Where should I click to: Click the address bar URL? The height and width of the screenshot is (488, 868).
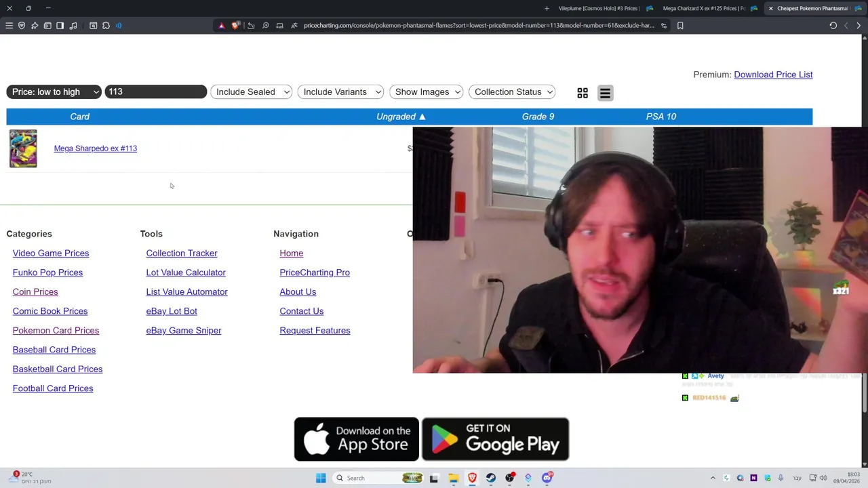pyautogui.click(x=479, y=26)
